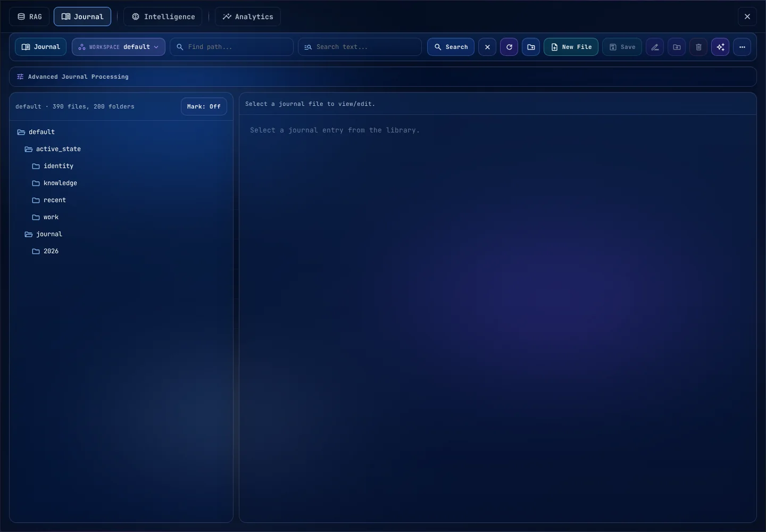Open the Intelligence tab
766x532 pixels.
pyautogui.click(x=163, y=16)
